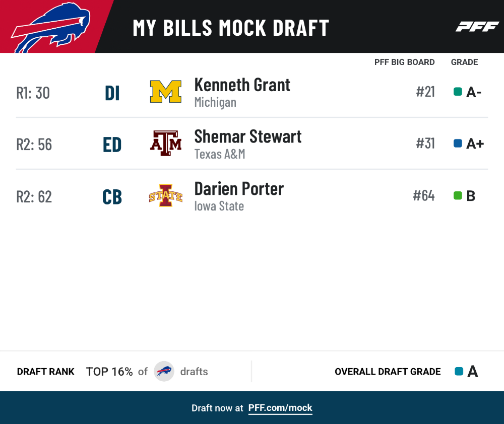Click the light green B grade swatch
The image size is (504, 424).
coord(458,195)
